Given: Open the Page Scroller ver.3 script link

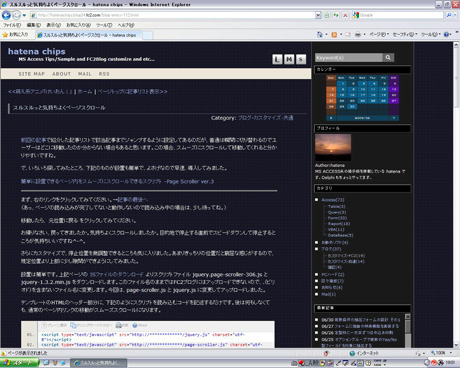Looking at the screenshot, I should 117,181.
